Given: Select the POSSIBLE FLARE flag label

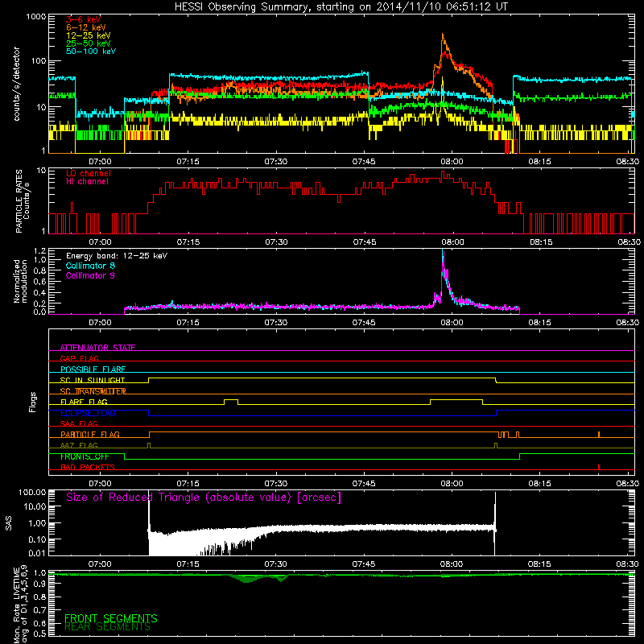Looking at the screenshot, I should [x=93, y=369].
